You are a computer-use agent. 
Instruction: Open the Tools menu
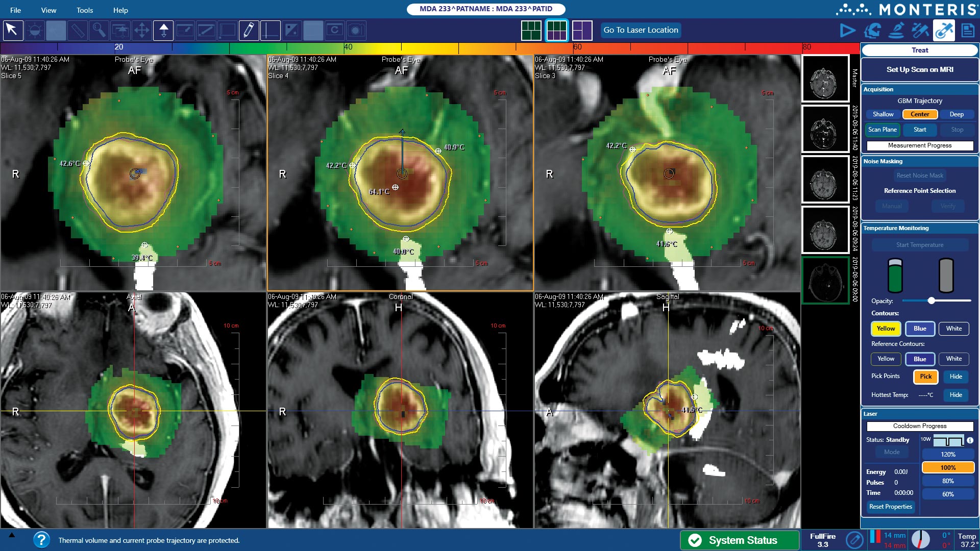[85, 10]
